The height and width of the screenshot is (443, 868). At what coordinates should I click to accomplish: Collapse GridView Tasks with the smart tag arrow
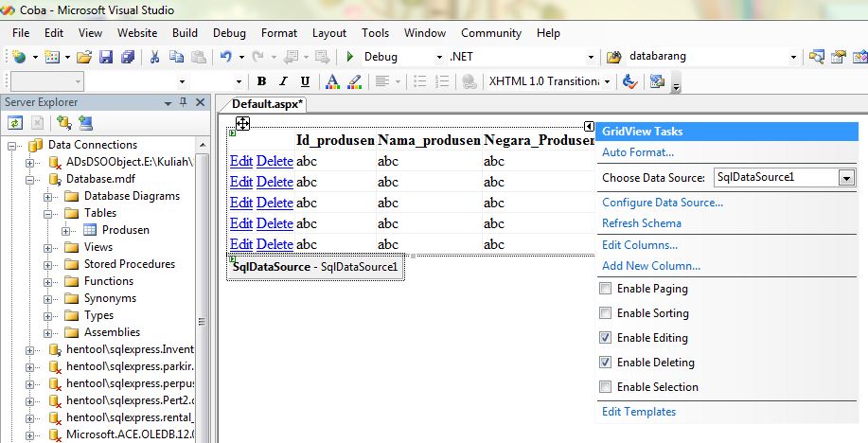pos(589,127)
